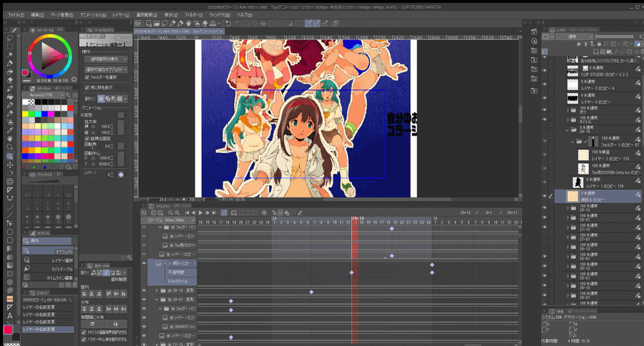Viewport: 644px width, 346px height.
Task: Click the red main color swatch
Action: click(9, 329)
